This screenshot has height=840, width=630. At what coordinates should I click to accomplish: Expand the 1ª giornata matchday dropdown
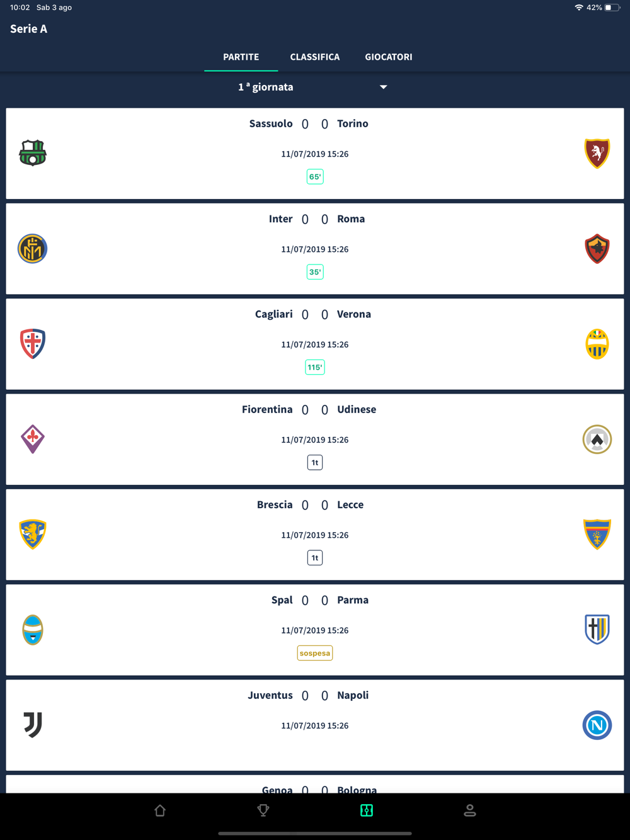[266, 87]
